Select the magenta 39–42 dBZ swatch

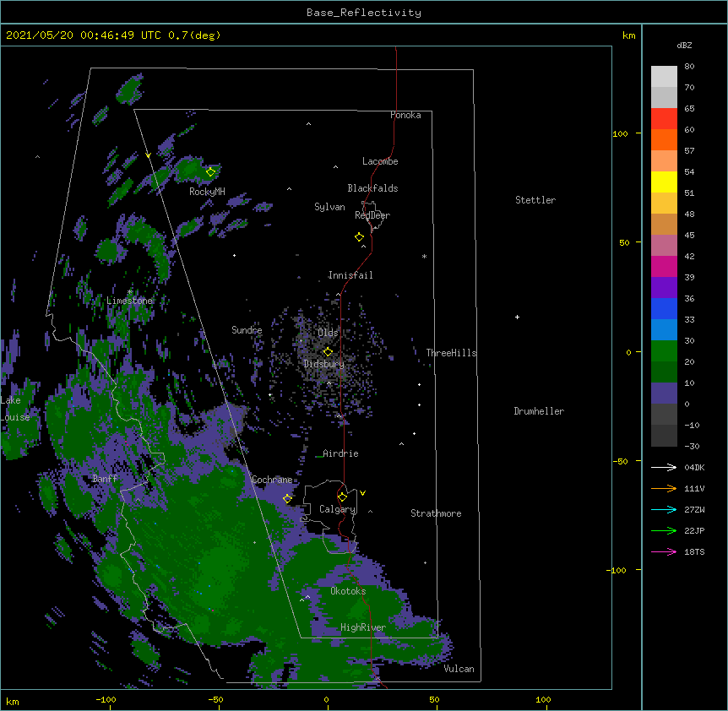coord(664,266)
